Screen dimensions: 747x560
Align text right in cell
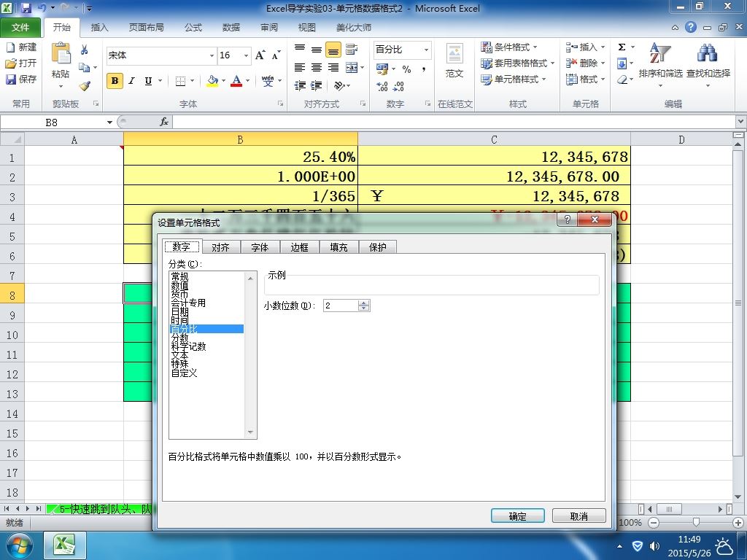(x=333, y=68)
